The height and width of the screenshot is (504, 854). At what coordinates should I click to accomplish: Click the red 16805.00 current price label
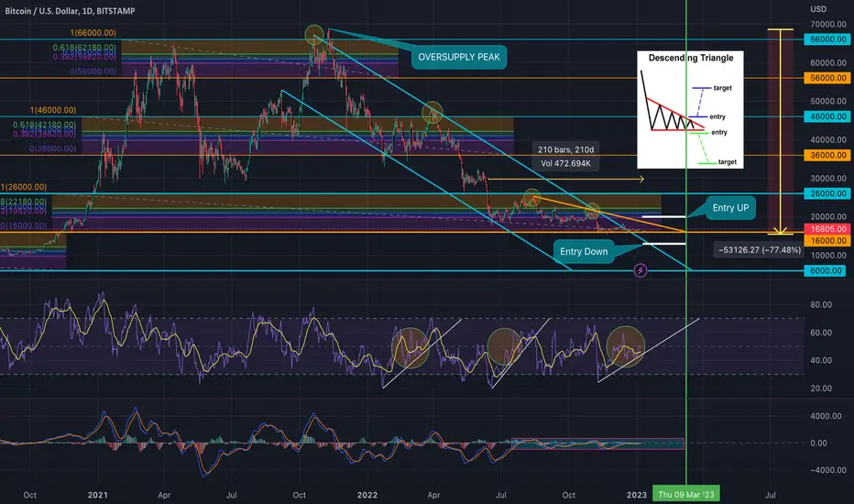point(827,229)
